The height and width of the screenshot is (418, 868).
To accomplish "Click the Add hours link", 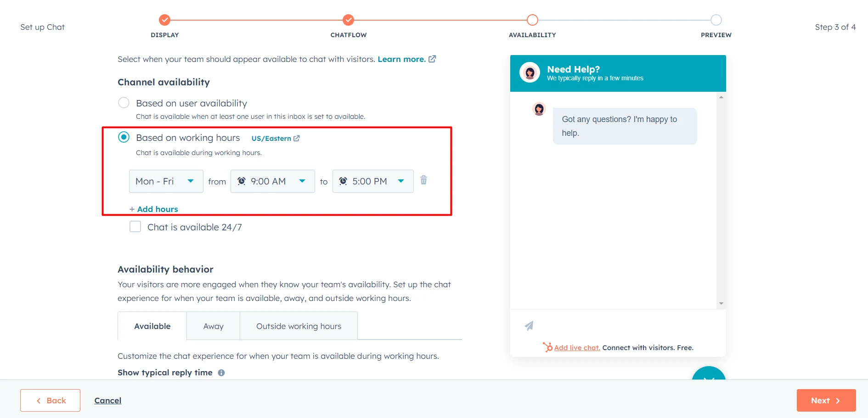I will pyautogui.click(x=154, y=209).
